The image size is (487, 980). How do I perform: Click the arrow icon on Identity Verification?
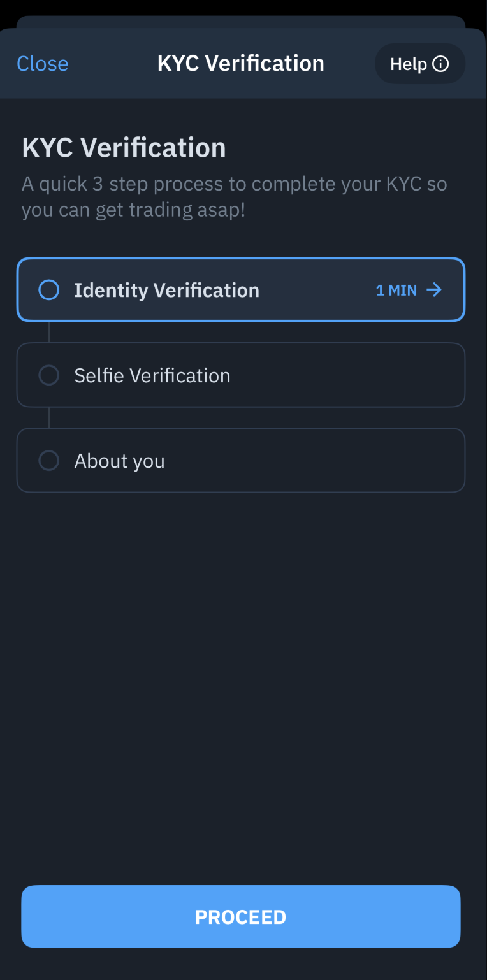(x=434, y=290)
